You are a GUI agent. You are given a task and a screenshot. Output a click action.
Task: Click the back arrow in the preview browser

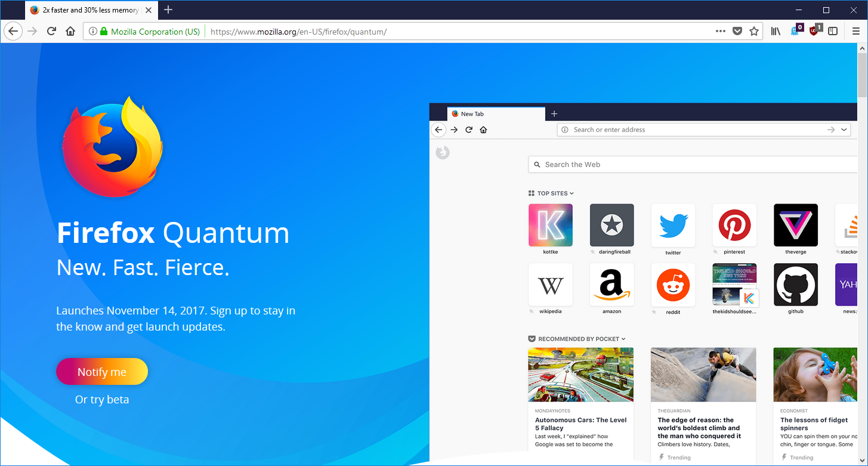click(x=438, y=129)
